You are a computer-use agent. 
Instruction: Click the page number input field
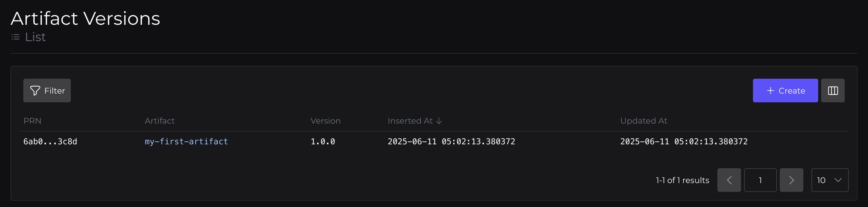pos(760,180)
